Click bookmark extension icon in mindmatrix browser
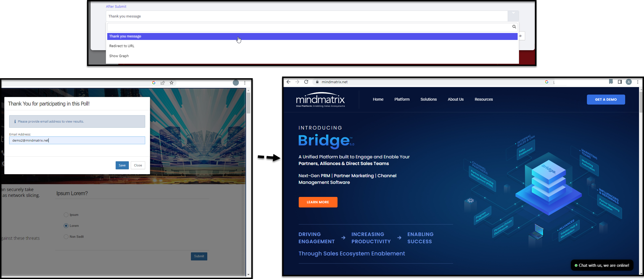 [611, 82]
